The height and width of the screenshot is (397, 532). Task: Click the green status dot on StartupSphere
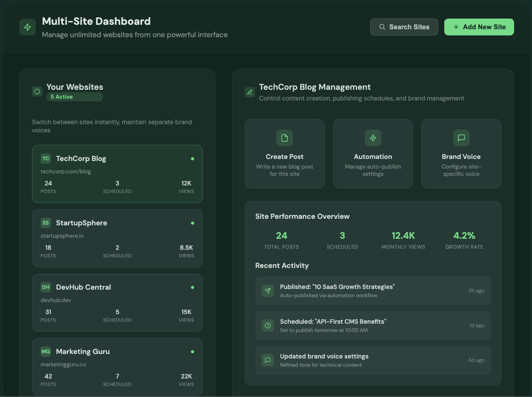(192, 223)
